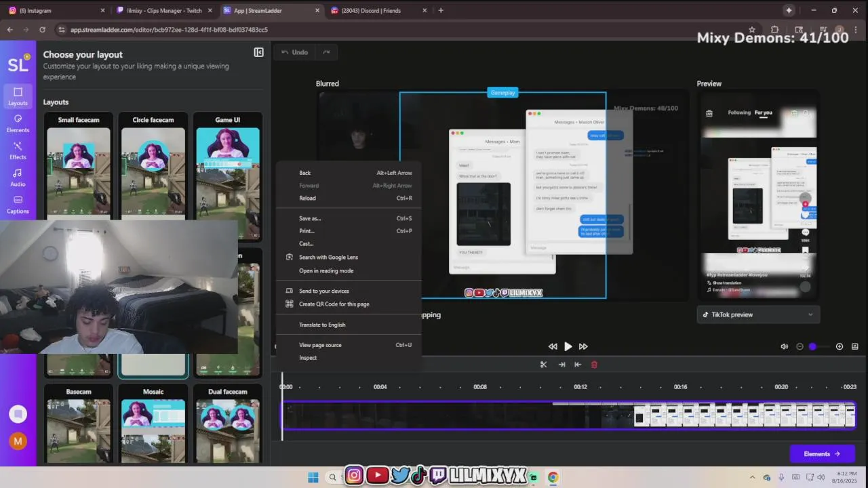Bookmark the page with star icon
Image resolution: width=868 pixels, height=488 pixels.
(751, 30)
